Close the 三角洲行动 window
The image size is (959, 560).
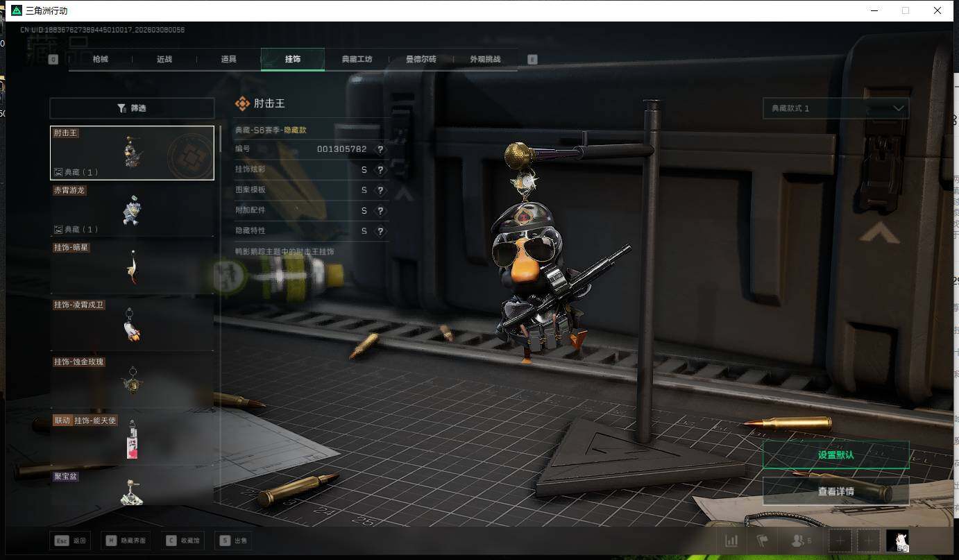[937, 10]
